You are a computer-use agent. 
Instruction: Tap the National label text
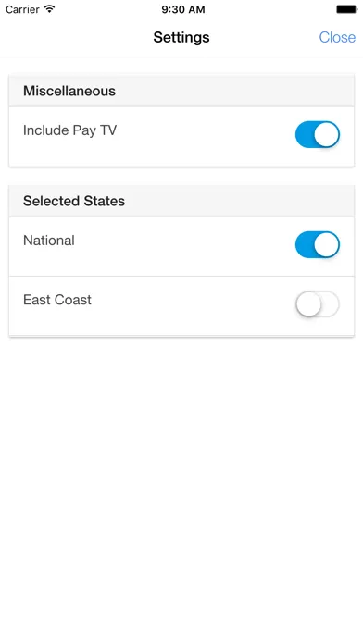(x=49, y=241)
